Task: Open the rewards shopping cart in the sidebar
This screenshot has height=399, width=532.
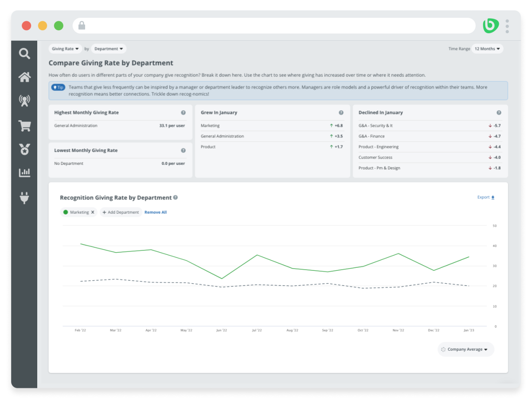Action: [24, 125]
